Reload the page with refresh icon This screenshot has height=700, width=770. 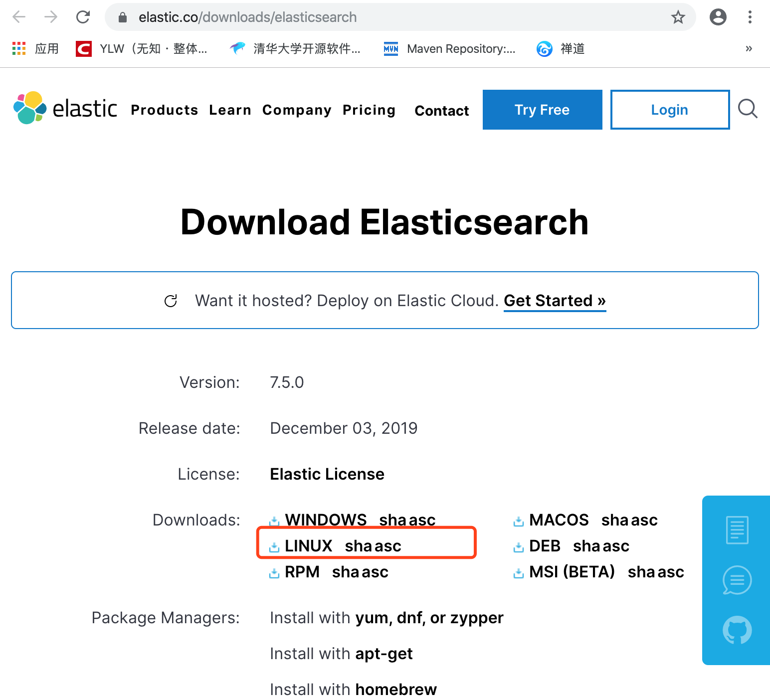coord(83,17)
